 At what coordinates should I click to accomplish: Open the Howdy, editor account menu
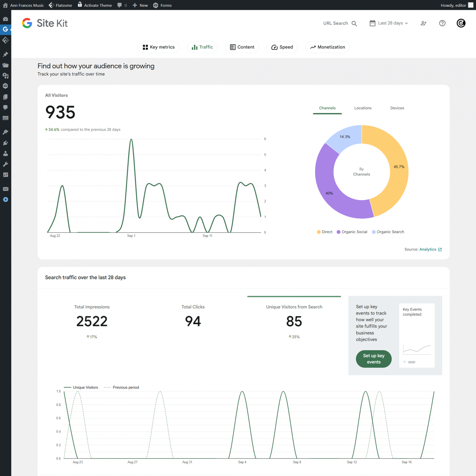click(456, 5)
